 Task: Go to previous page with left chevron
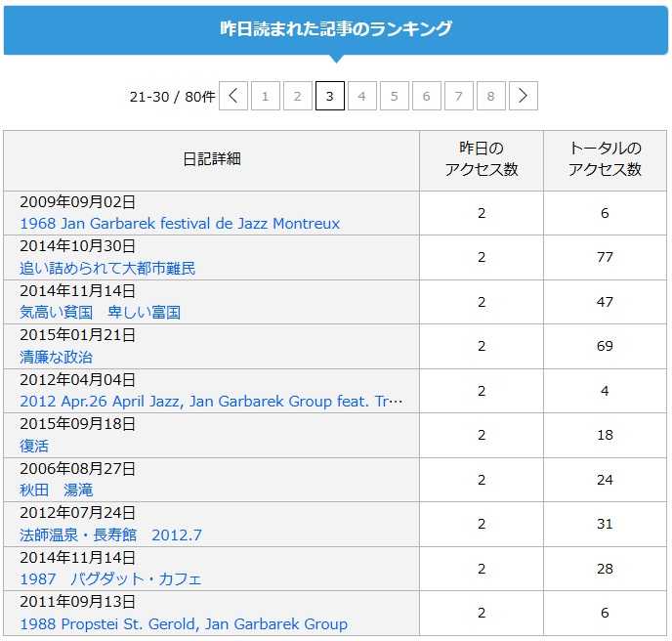tap(233, 96)
